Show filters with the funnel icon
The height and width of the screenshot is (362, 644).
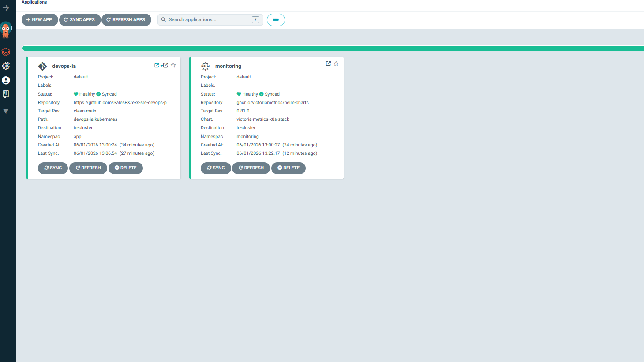6,112
